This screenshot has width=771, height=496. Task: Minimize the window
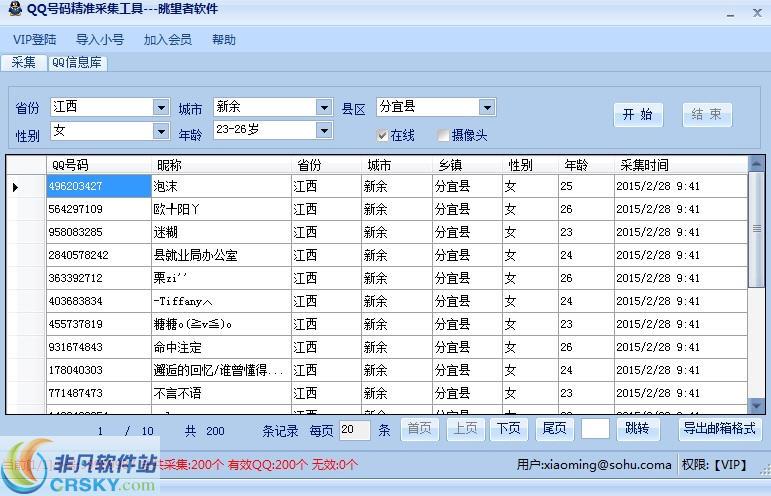[x=730, y=15]
